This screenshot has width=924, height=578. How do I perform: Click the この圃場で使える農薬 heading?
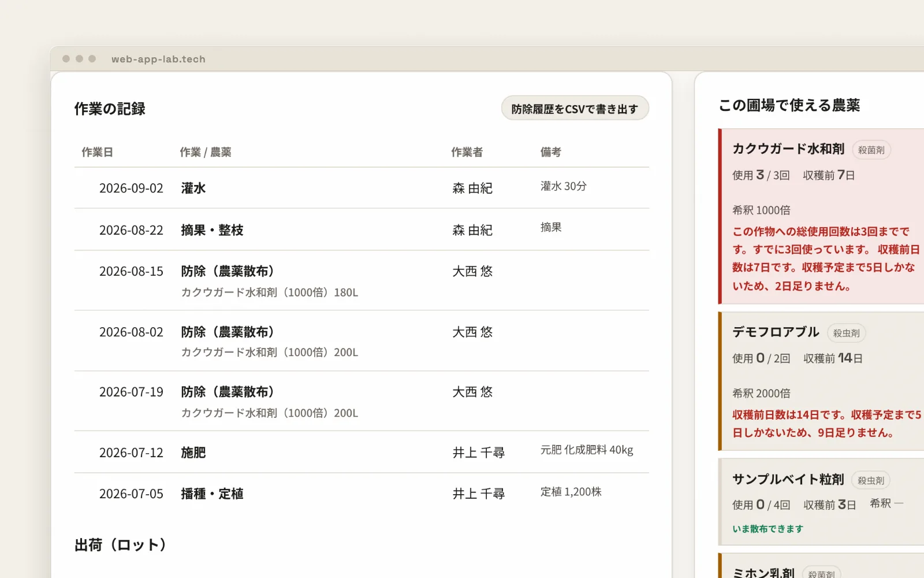pos(789,105)
